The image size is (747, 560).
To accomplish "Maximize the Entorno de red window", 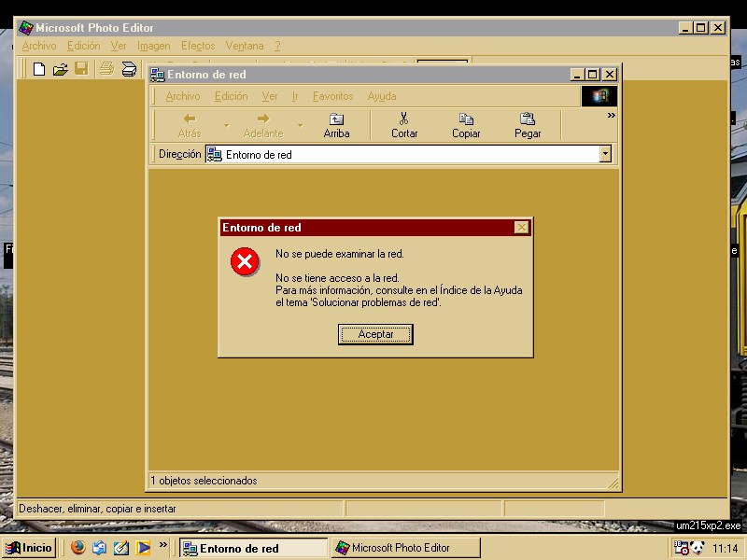I will click(x=592, y=75).
